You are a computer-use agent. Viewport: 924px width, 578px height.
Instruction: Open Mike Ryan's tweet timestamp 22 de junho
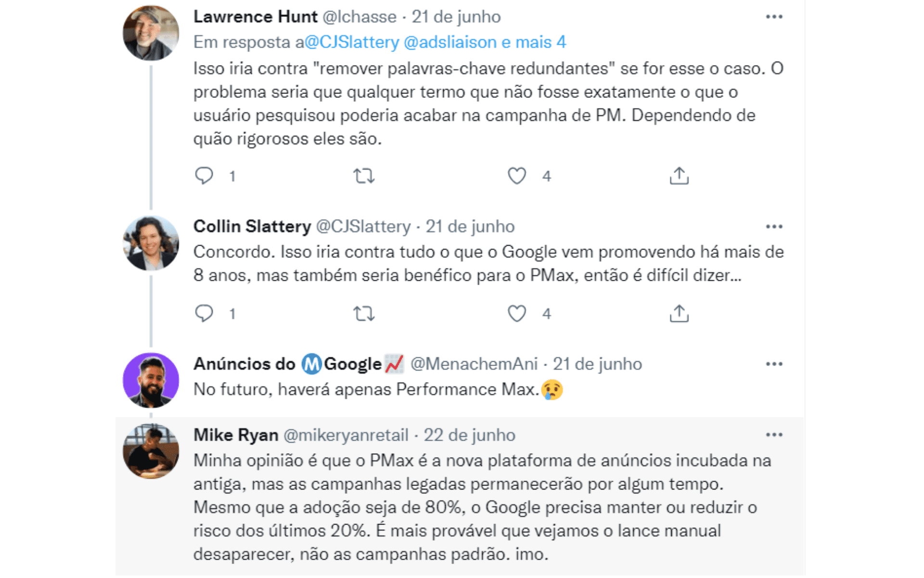click(469, 435)
